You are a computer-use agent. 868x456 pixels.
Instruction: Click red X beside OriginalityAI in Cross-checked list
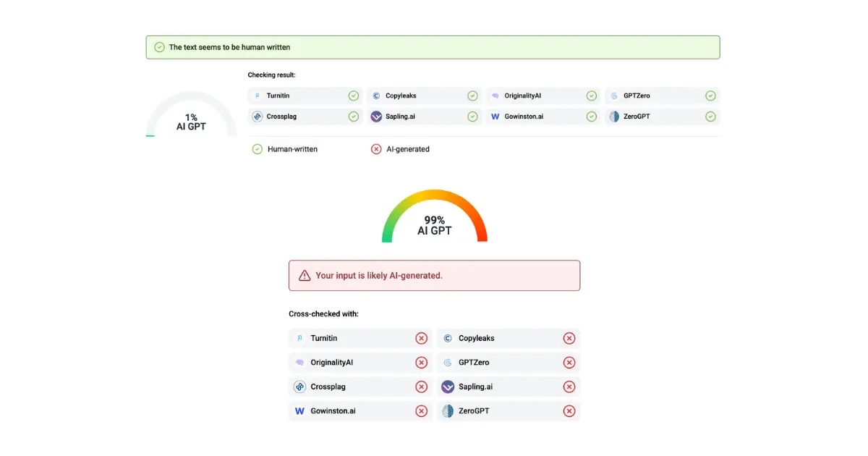tap(421, 363)
